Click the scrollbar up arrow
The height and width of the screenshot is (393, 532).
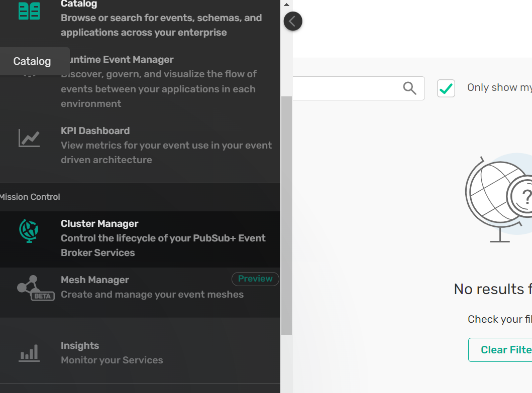[286, 5]
